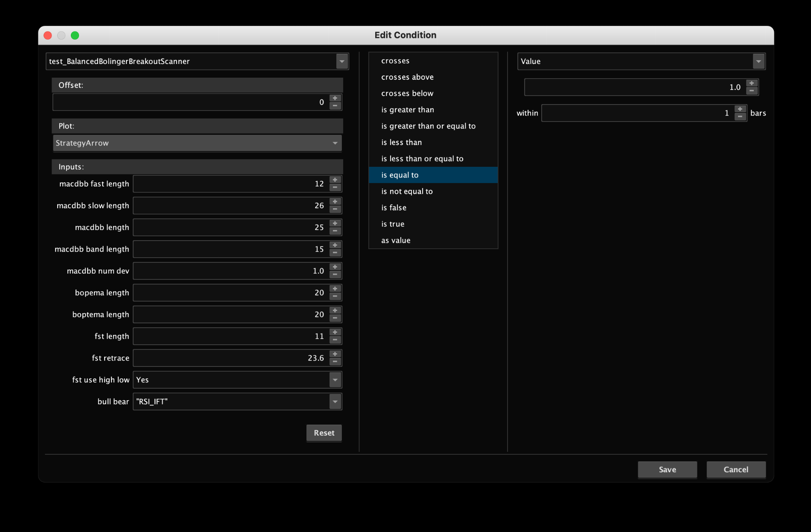Close the Edit Condition window
811x532 pixels.
(x=48, y=35)
